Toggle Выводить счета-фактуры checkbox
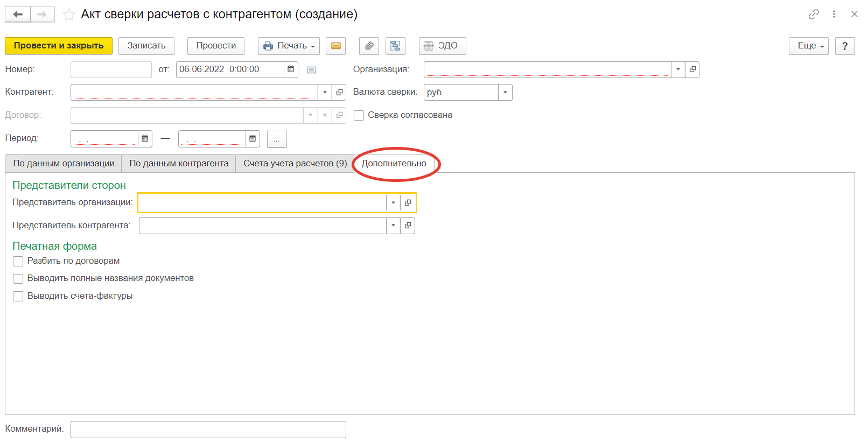The height and width of the screenshot is (443, 868). 18,297
